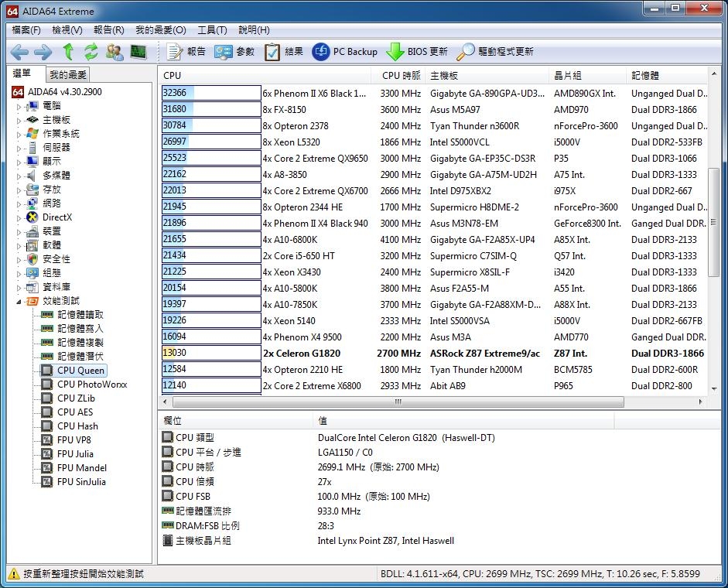Sort by 記憶體 column header
The height and width of the screenshot is (588, 728).
click(667, 75)
